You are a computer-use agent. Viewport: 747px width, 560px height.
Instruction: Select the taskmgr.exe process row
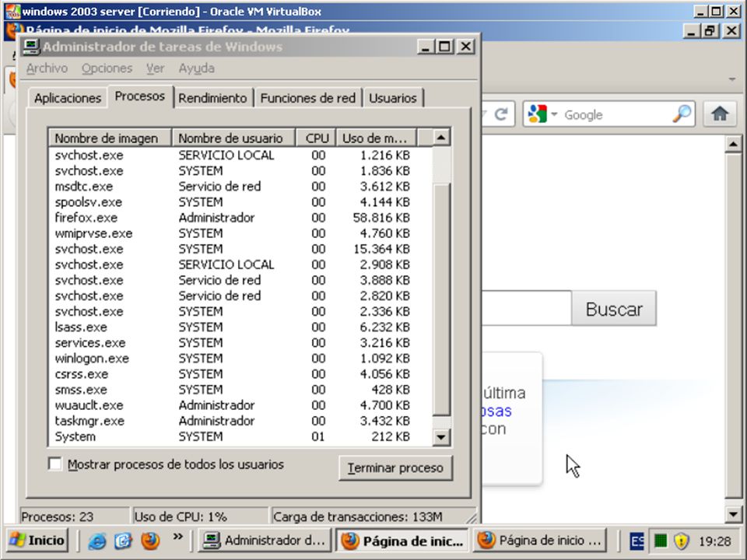(x=240, y=421)
